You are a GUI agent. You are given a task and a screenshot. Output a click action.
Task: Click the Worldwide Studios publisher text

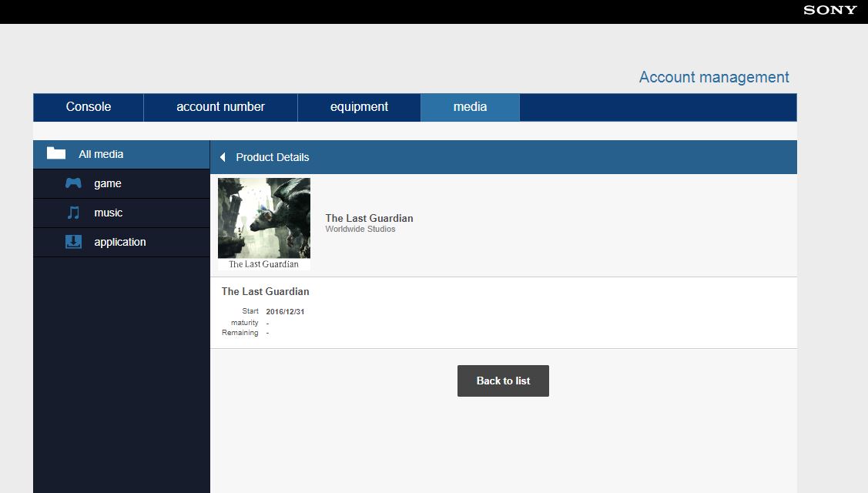tap(360, 230)
